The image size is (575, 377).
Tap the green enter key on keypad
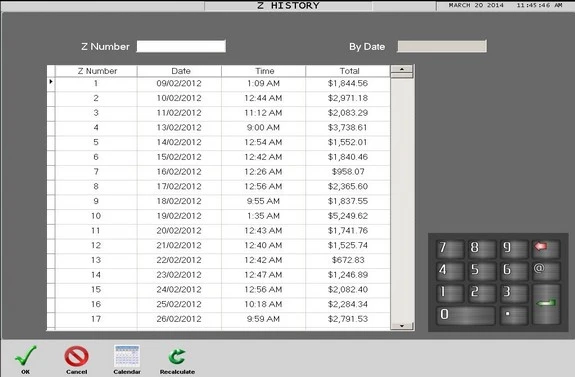[x=546, y=304]
